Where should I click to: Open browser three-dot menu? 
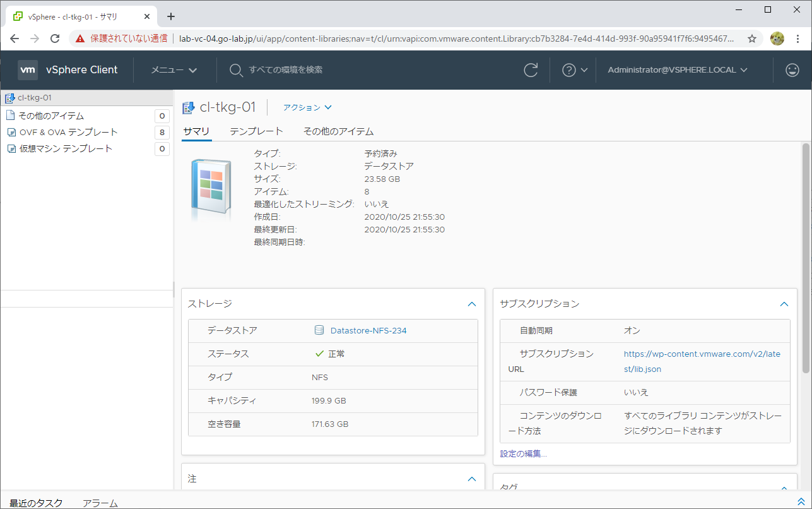[x=798, y=39]
